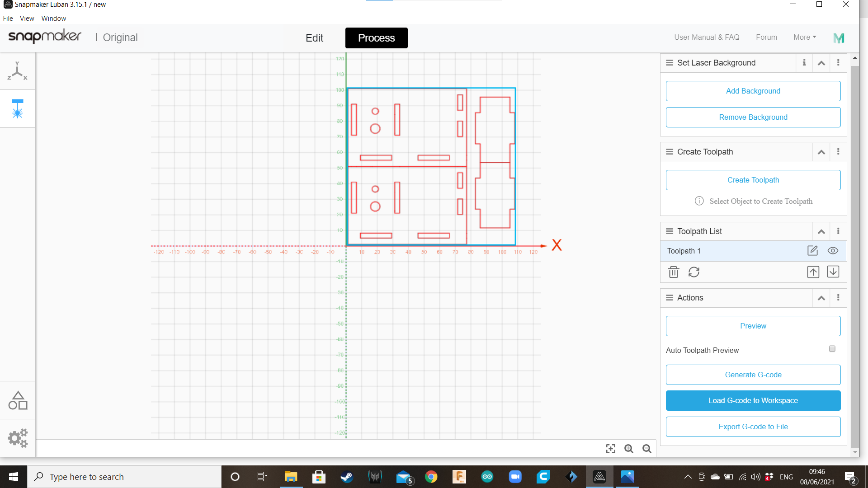This screenshot has width=868, height=488.
Task: Enable Auto Toolpath Preview checkbox
Action: point(832,349)
